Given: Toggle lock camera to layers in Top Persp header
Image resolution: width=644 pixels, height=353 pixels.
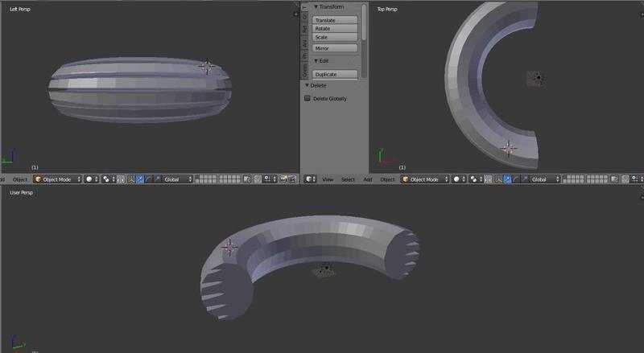Looking at the screenshot, I should [614, 179].
